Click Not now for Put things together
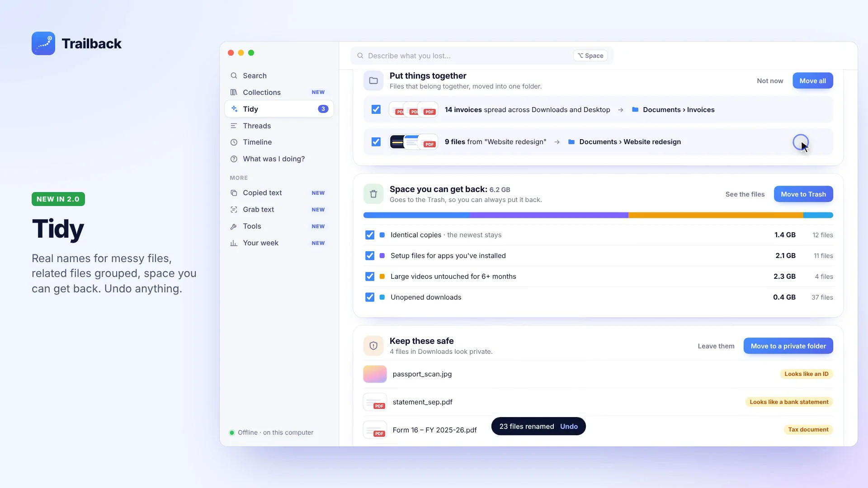The width and height of the screenshot is (868, 488). [x=770, y=81]
